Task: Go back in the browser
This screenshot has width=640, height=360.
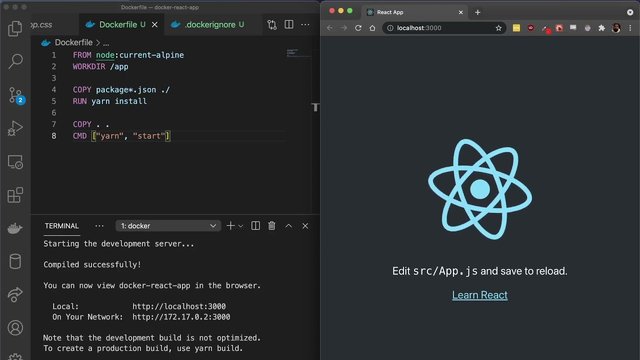Action: click(x=330, y=28)
